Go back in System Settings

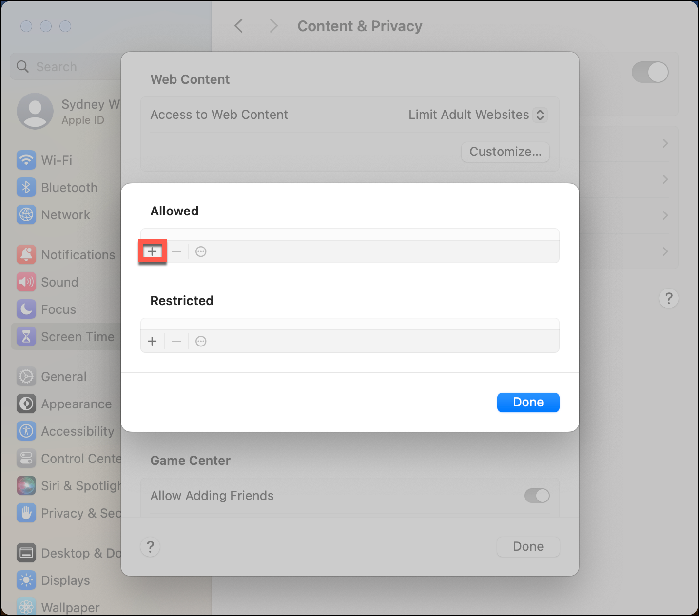tap(238, 26)
